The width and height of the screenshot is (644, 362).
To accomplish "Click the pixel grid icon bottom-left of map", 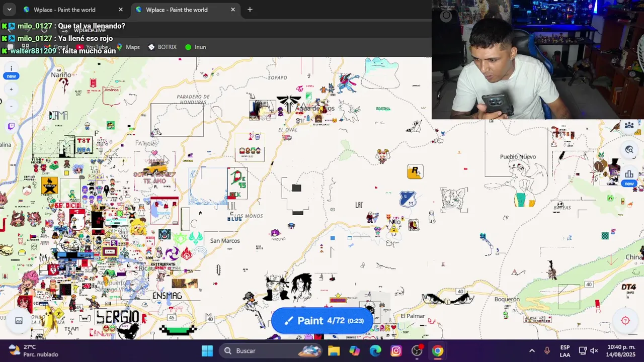I will 19,321.
